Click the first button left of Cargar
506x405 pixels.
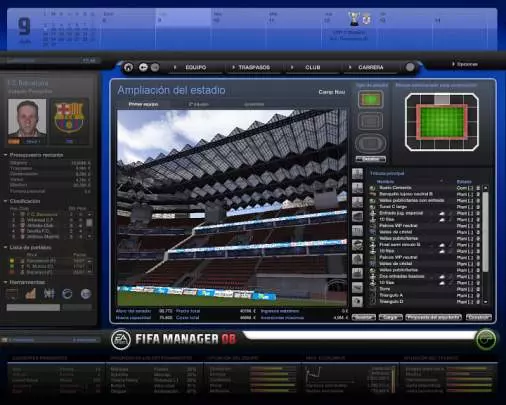point(364,317)
